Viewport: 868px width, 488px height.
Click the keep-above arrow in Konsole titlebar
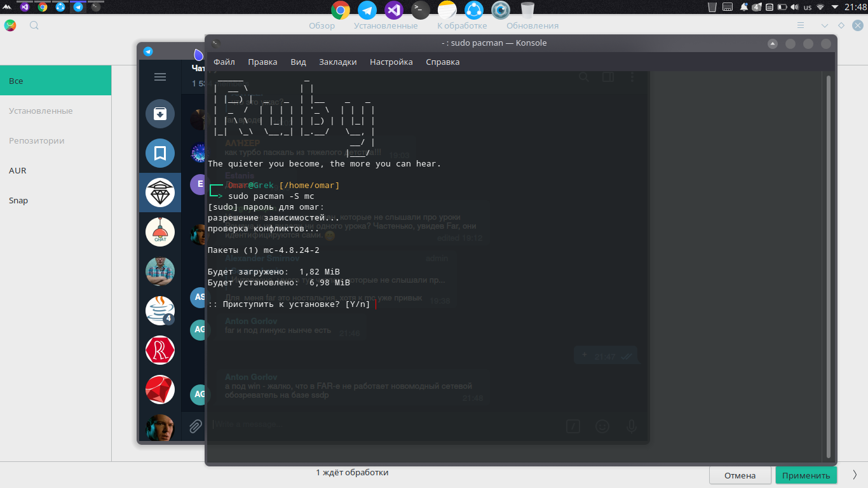click(773, 44)
